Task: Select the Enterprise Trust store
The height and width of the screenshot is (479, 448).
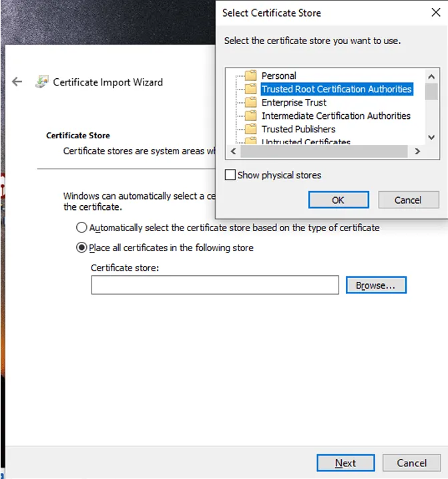Action: tap(294, 102)
